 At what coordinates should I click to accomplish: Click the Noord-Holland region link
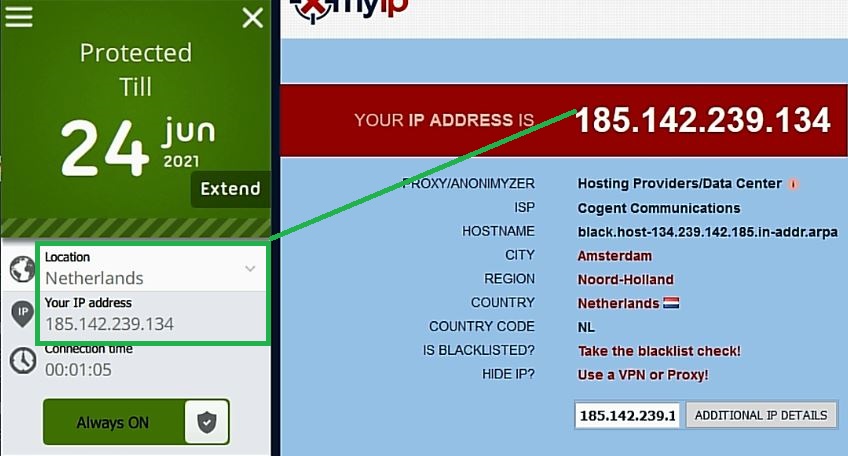click(x=626, y=279)
